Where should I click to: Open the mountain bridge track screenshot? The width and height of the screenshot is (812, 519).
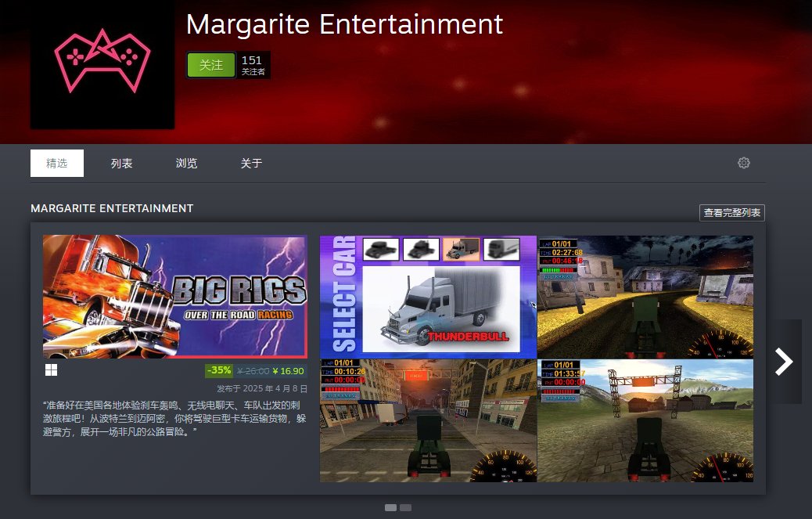645,420
